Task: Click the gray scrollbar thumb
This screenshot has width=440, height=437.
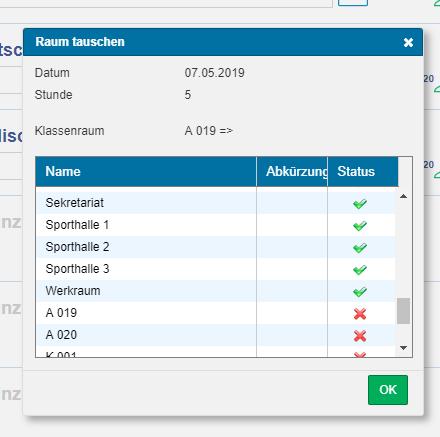Action: pyautogui.click(x=403, y=311)
